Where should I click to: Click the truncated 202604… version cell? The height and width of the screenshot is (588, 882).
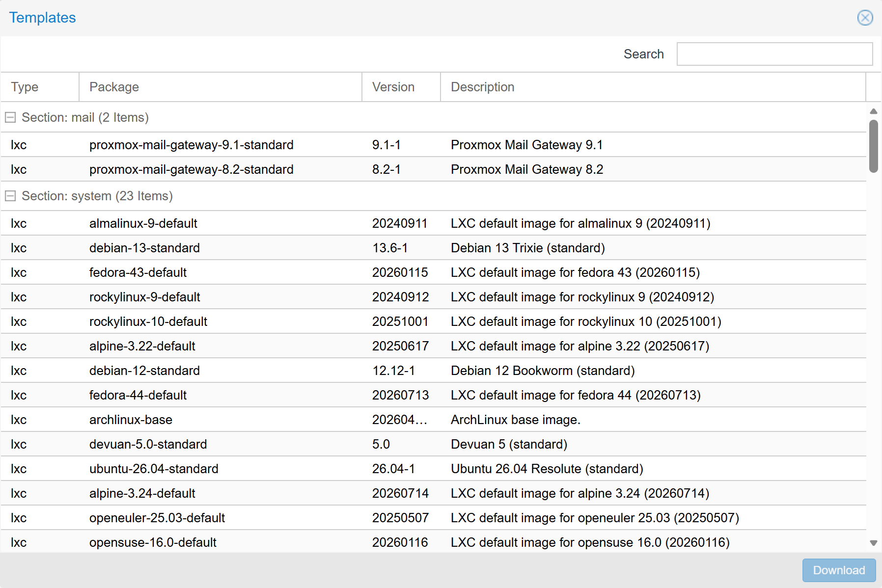tap(400, 420)
